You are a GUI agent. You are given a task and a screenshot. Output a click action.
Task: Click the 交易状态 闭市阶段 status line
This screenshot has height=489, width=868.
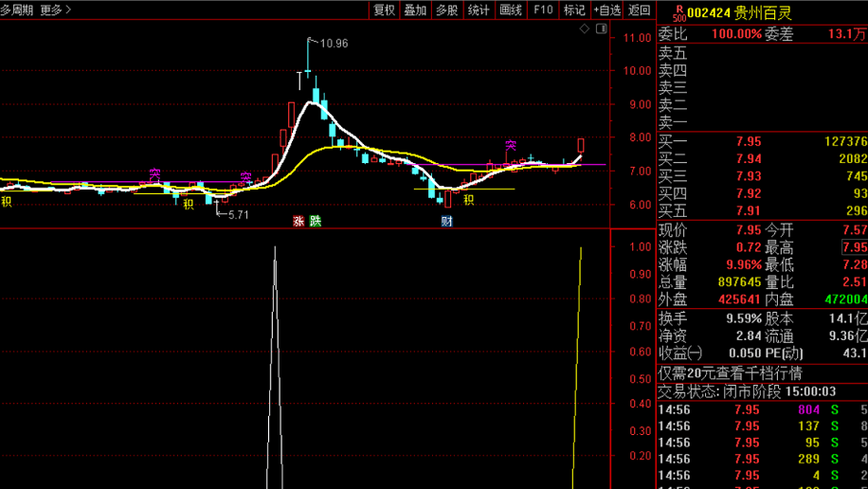click(748, 391)
